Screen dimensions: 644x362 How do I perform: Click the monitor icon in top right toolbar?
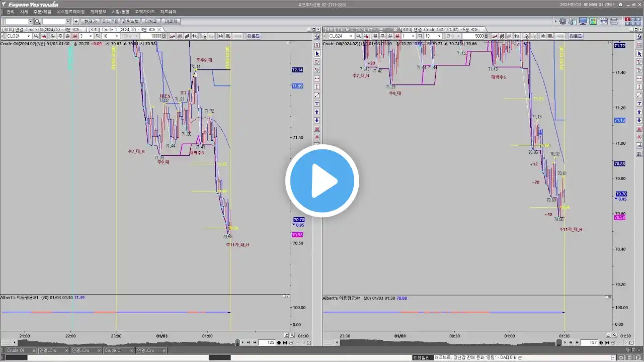point(583,21)
